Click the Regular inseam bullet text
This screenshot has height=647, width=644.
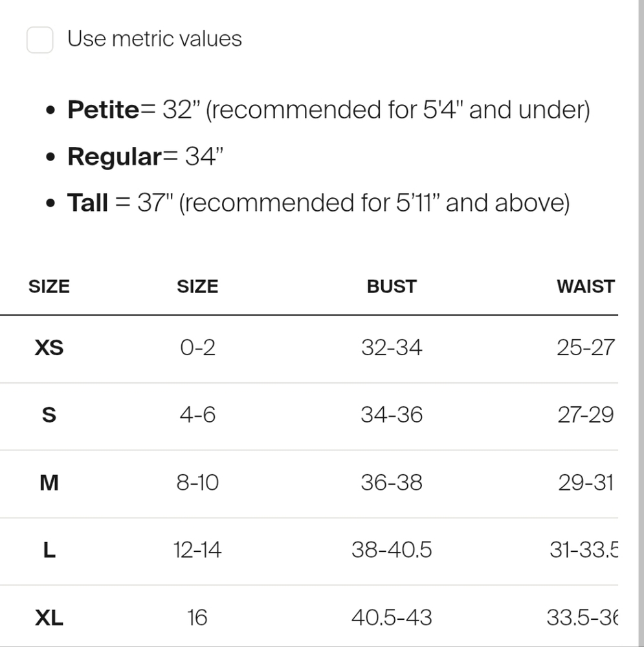click(x=146, y=157)
